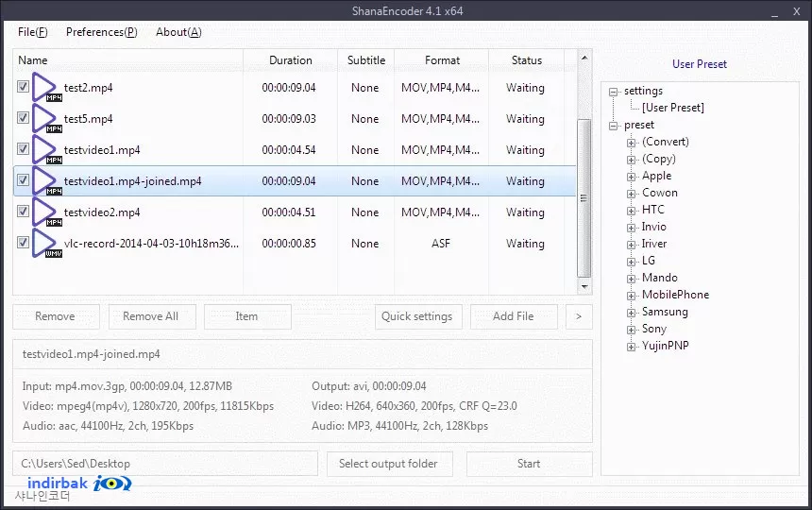
Task: Click the MP4 file icon of test5.mp4
Action: pyautogui.click(x=46, y=119)
